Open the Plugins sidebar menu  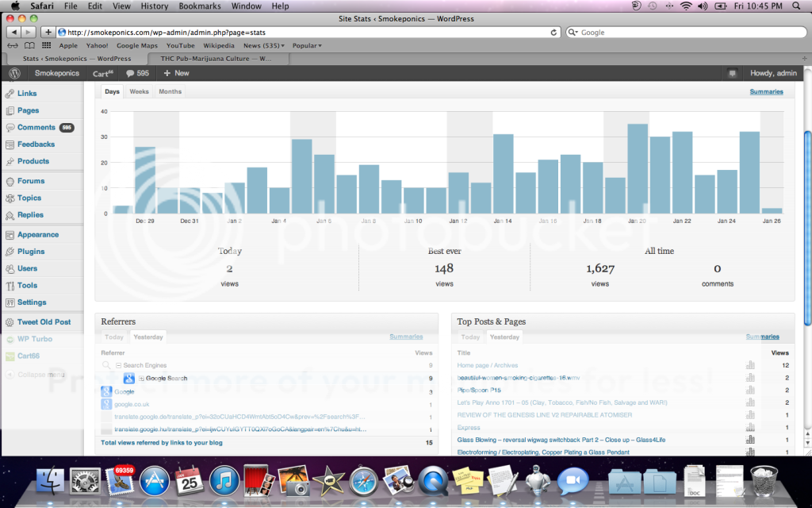[31, 252]
